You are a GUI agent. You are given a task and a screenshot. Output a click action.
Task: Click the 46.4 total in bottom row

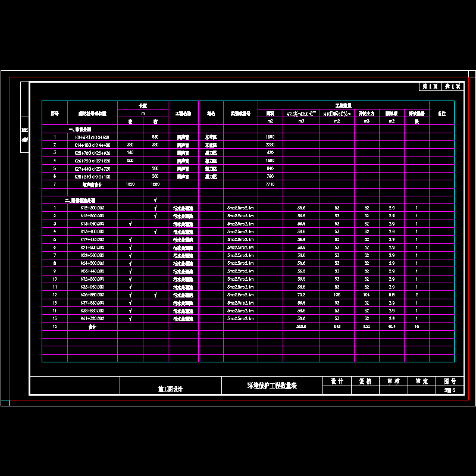[391, 327]
